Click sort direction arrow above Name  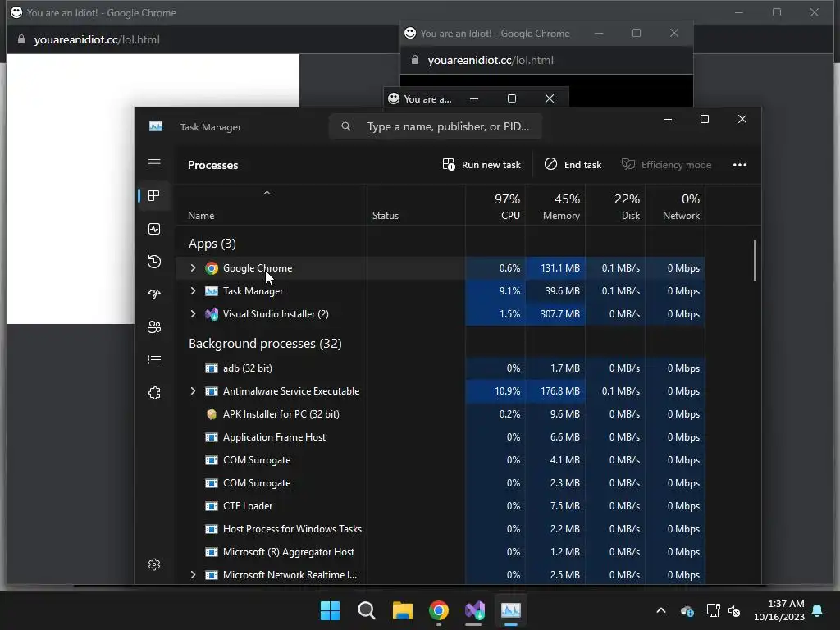tap(267, 193)
